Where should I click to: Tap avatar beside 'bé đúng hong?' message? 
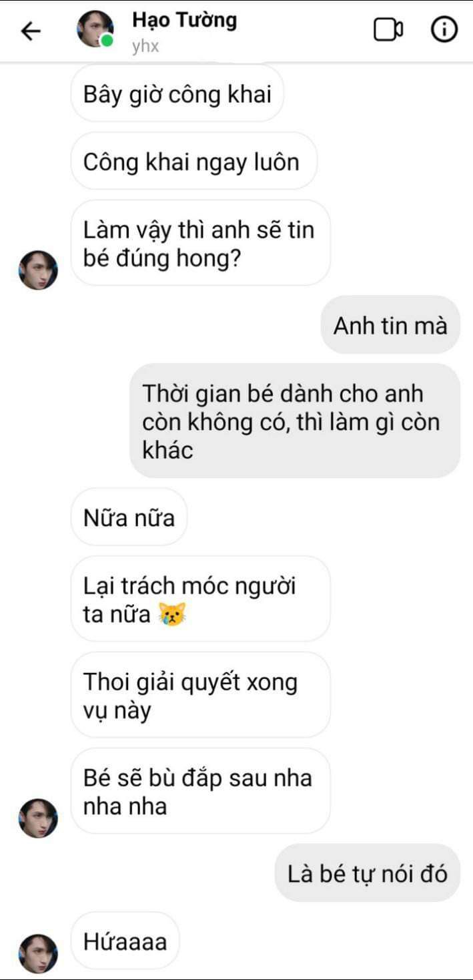[x=38, y=270]
